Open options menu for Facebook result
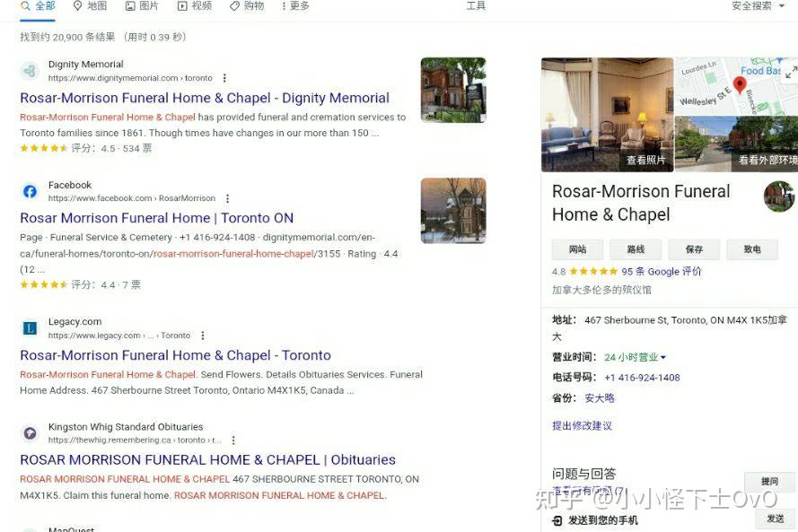The image size is (798, 532). 227,198
